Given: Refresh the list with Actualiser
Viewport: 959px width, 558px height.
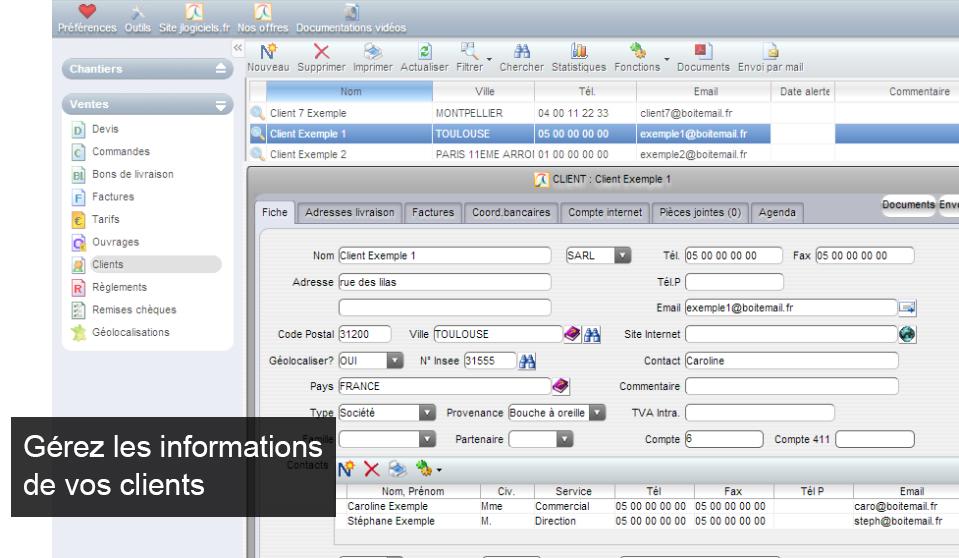Looking at the screenshot, I should (424, 58).
